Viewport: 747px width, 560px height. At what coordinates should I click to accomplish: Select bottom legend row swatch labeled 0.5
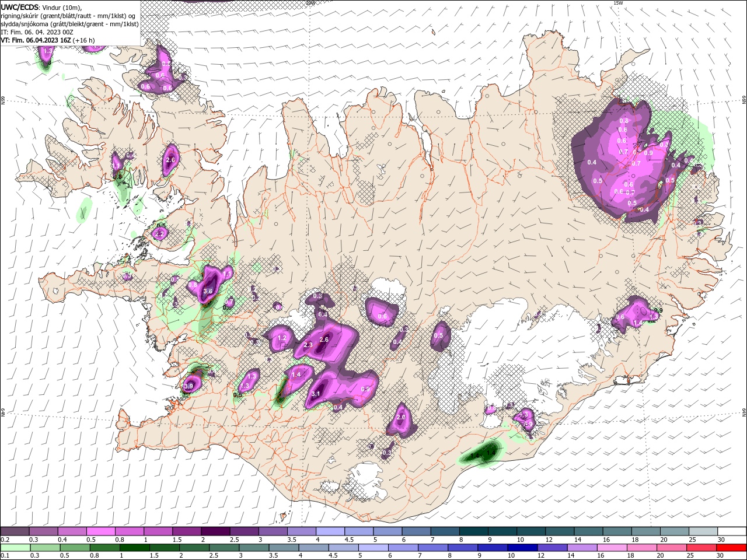[75, 548]
